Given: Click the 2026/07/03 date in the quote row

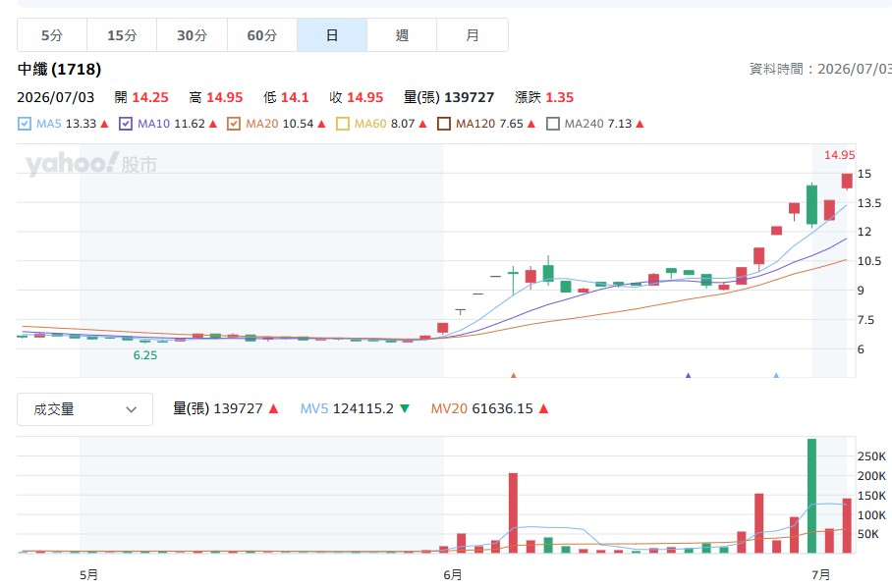Looking at the screenshot, I should [56, 97].
